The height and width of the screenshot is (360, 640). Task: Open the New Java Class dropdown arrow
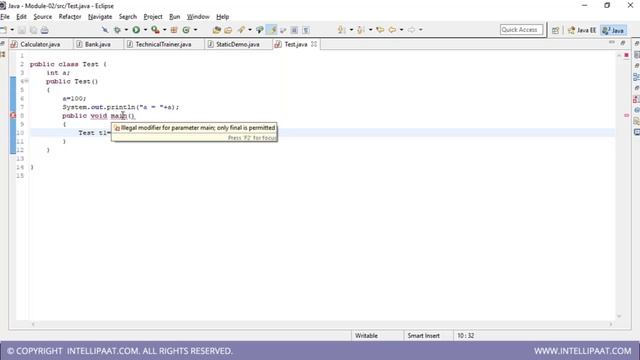(x=196, y=30)
